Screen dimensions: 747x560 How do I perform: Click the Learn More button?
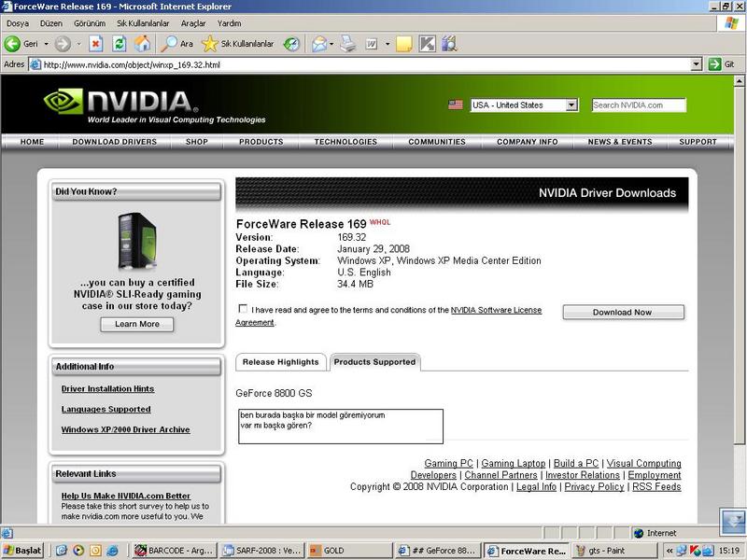click(136, 324)
